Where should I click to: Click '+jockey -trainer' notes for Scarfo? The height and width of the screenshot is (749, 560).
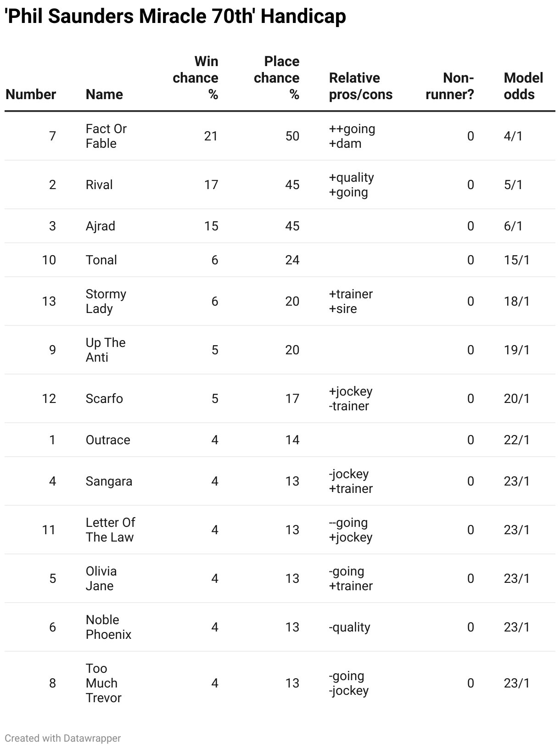(351, 399)
